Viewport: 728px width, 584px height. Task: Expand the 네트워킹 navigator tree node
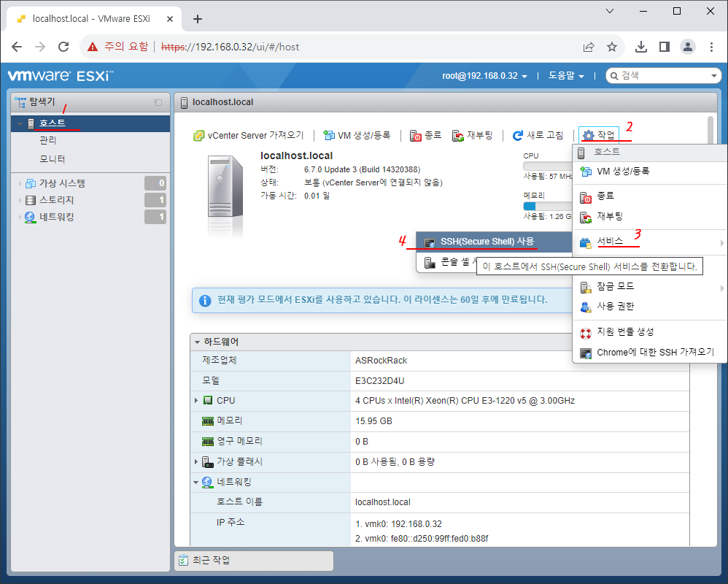20,217
